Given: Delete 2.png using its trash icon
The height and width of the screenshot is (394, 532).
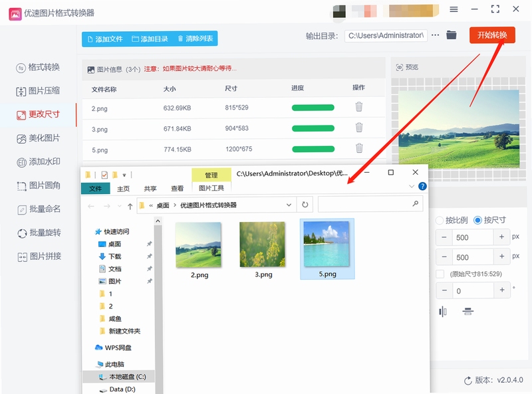Looking at the screenshot, I should pyautogui.click(x=358, y=107).
